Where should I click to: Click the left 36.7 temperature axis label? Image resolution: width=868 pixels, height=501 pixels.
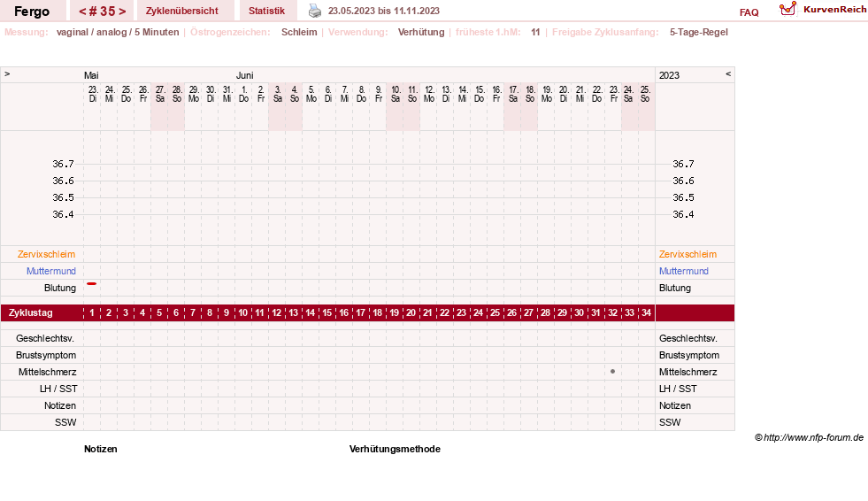63,164
